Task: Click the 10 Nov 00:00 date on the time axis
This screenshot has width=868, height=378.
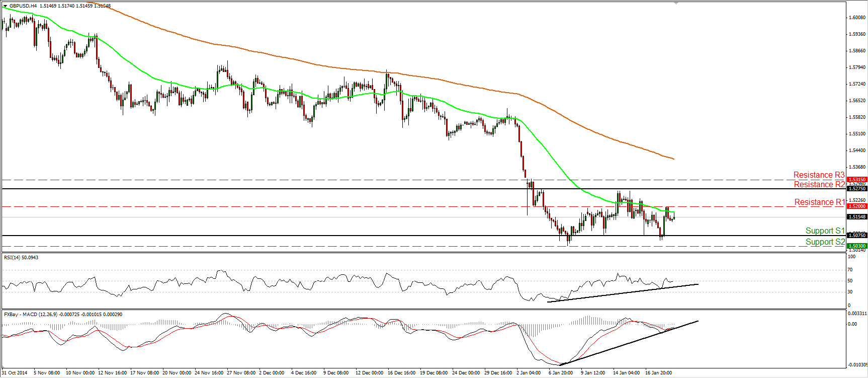Action: coord(80,373)
